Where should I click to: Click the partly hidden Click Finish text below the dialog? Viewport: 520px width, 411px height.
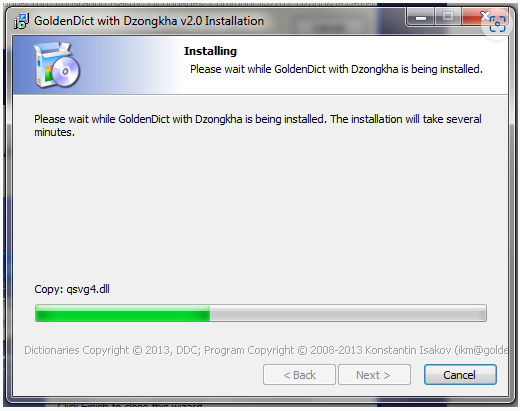click(130, 406)
